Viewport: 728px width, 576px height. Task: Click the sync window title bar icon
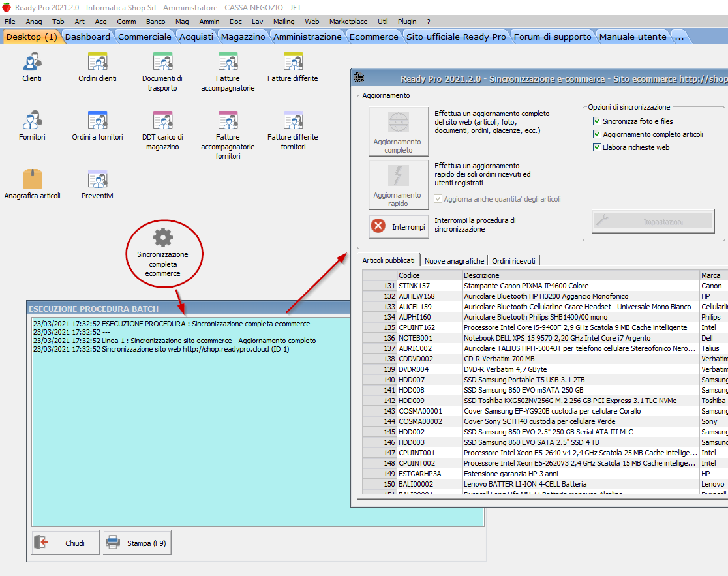tap(359, 78)
